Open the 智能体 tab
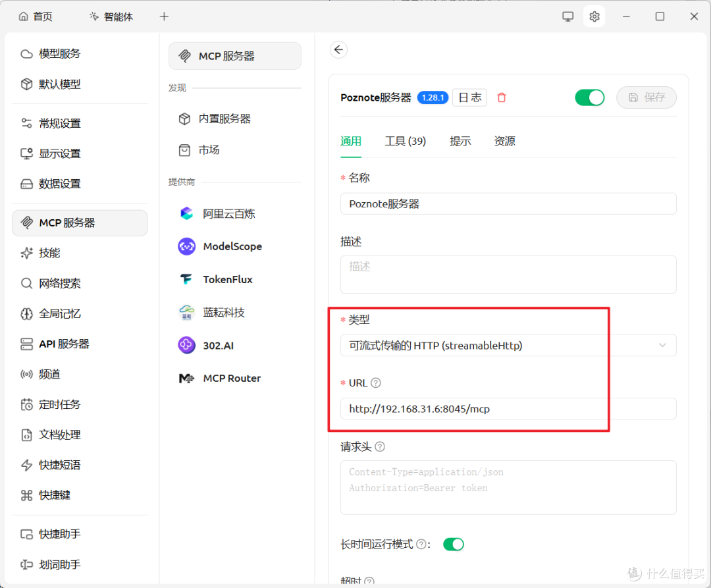 tap(111, 16)
